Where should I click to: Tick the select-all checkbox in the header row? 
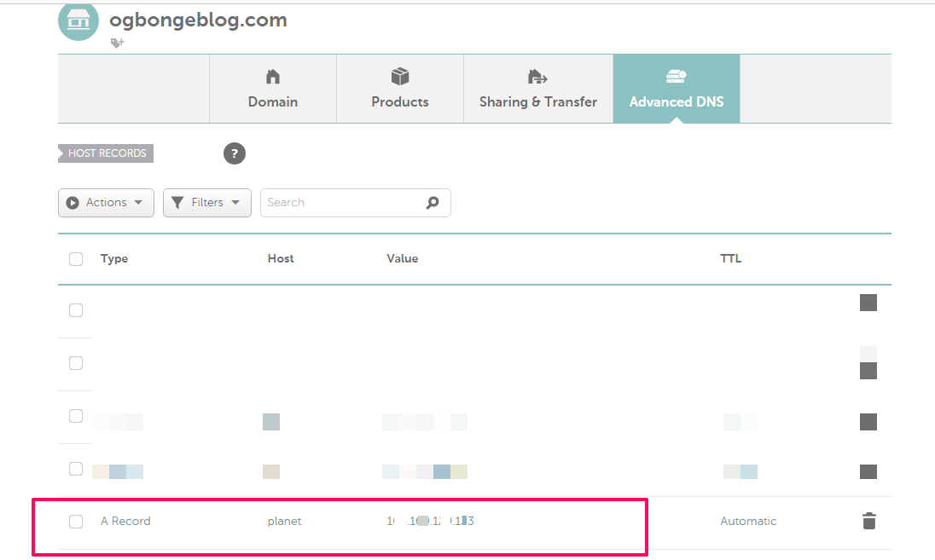[x=76, y=259]
